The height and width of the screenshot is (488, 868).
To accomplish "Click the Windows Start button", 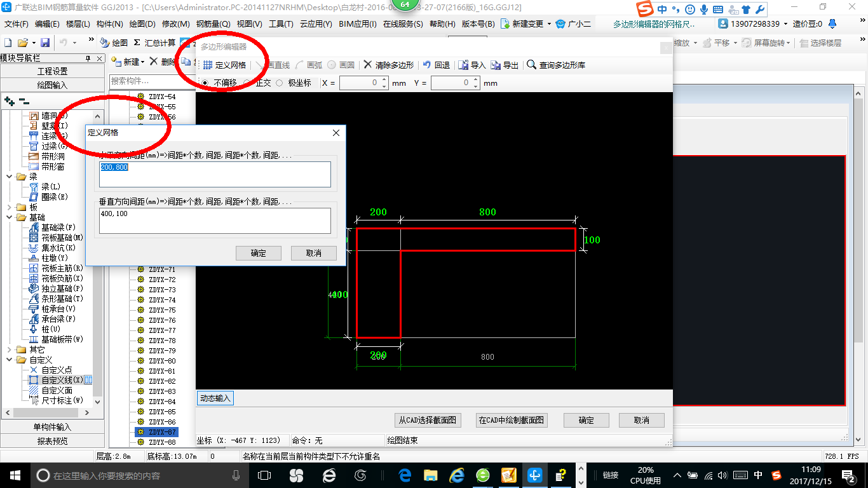I will coord(14,475).
